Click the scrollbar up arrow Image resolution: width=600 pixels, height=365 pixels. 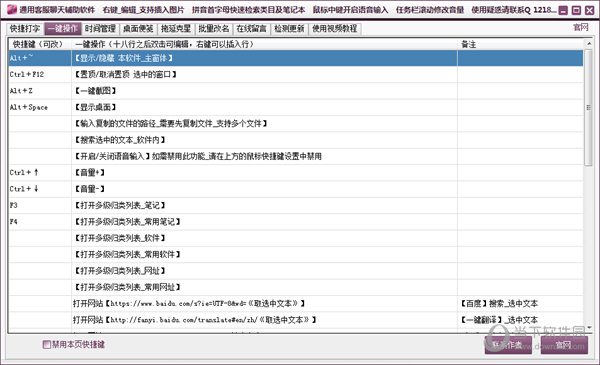tap(588, 44)
